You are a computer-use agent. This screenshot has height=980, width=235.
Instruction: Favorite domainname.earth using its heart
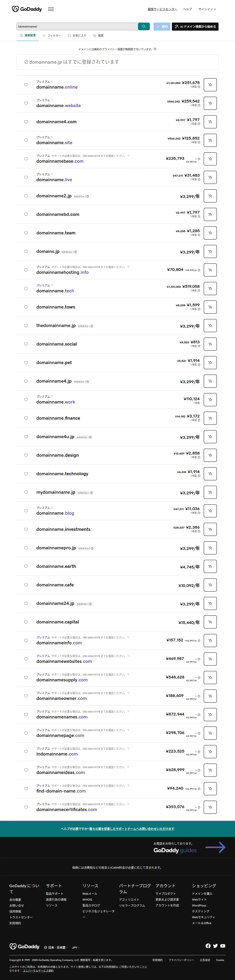click(26, 566)
